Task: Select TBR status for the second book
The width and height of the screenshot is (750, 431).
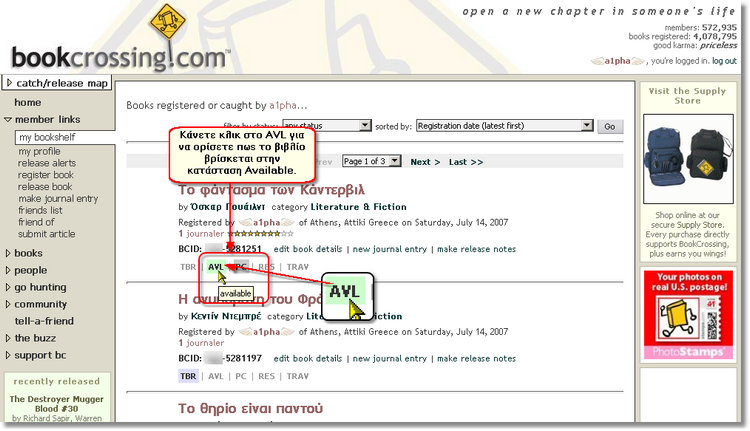Action: point(188,377)
